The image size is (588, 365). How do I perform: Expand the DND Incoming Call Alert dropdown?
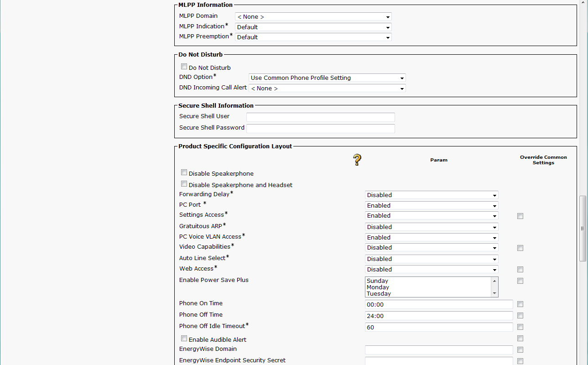[x=327, y=89]
